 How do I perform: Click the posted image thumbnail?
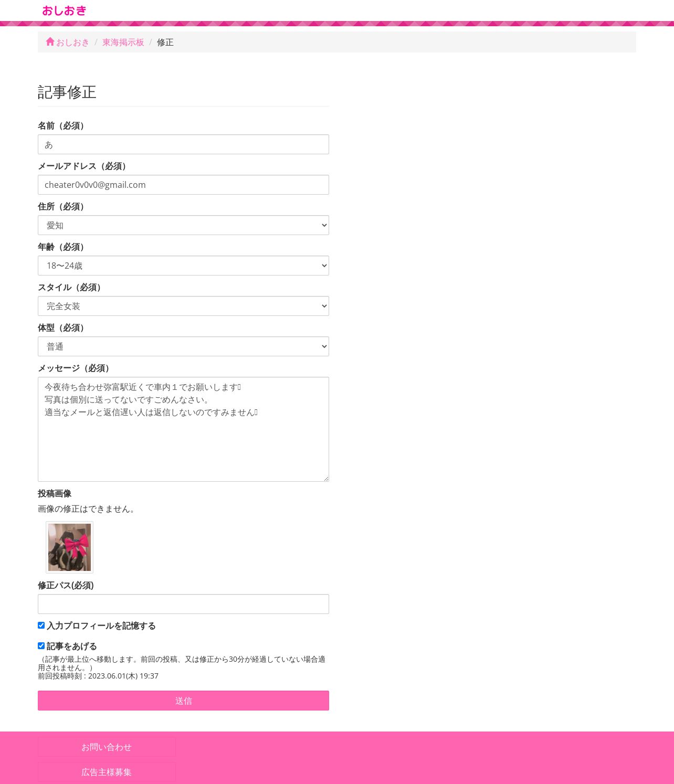click(69, 547)
